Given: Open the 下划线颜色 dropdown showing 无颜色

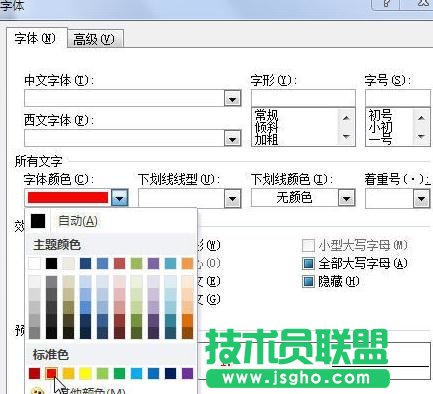Looking at the screenshot, I should coord(347,199).
